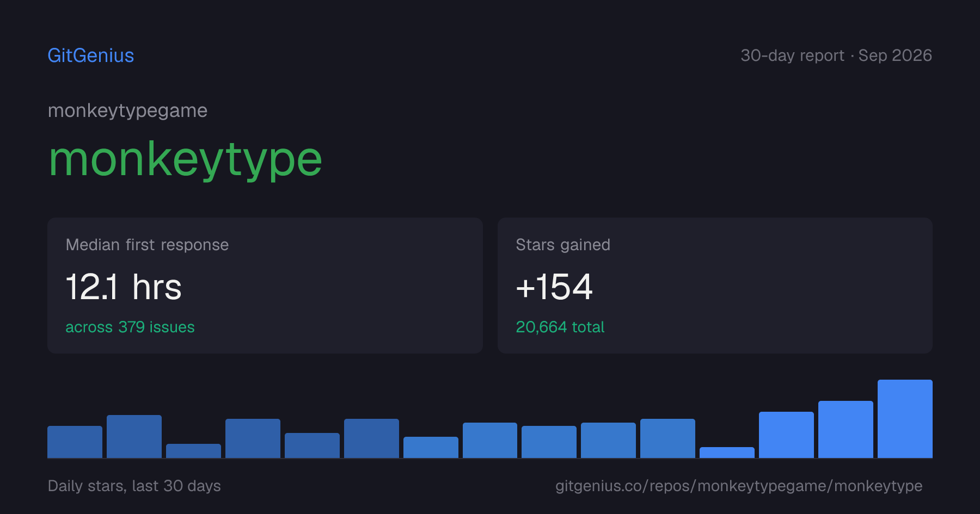Click the shortest bar near chart's right side
The image size is (980, 514).
click(727, 453)
